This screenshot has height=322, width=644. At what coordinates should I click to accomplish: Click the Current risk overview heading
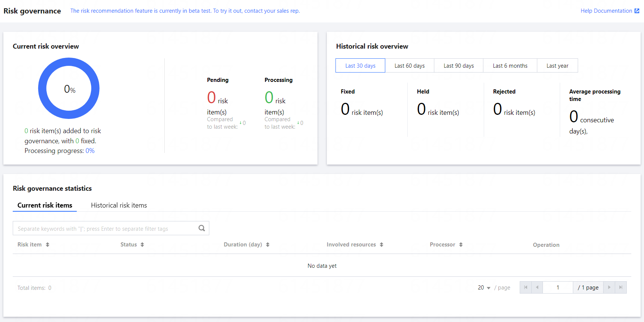click(46, 46)
